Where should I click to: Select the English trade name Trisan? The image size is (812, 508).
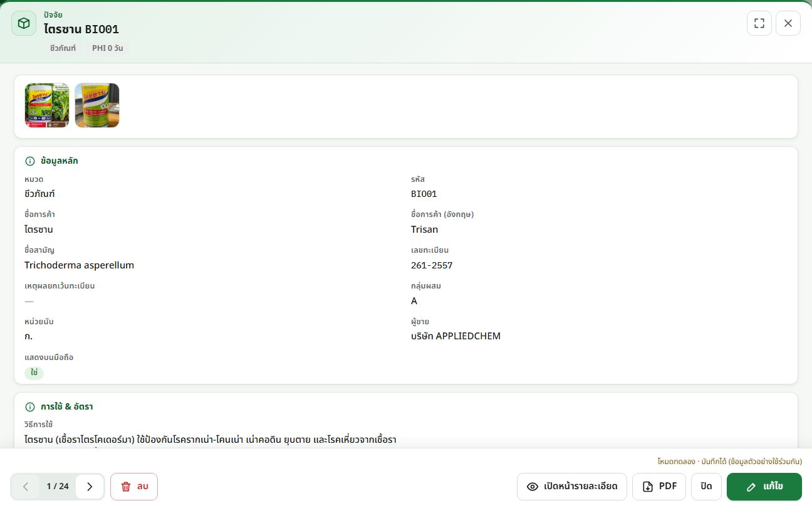[x=425, y=230]
